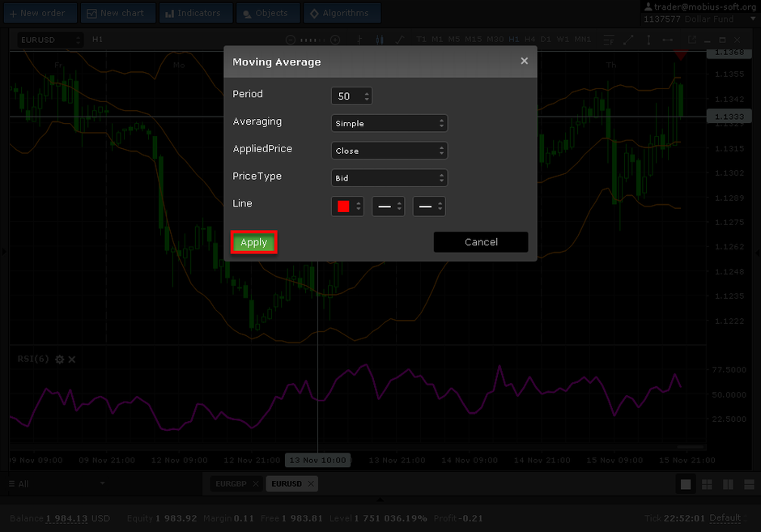This screenshot has height=532, width=761.
Task: Open the Averaging dropdown set to Simple
Action: click(389, 123)
